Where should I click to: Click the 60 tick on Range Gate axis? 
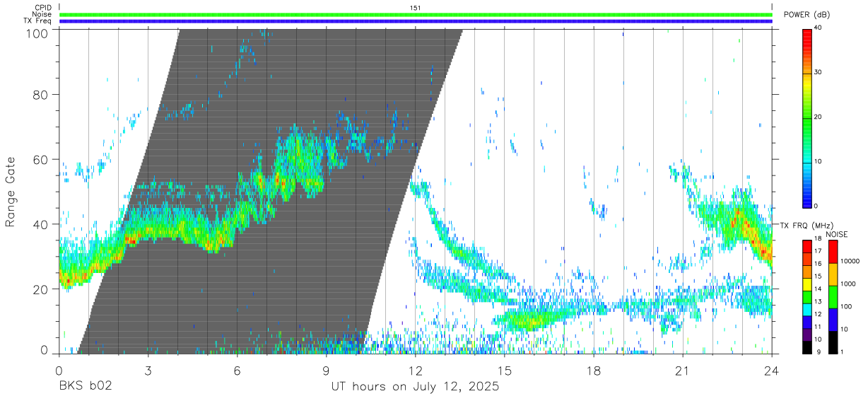(x=41, y=160)
